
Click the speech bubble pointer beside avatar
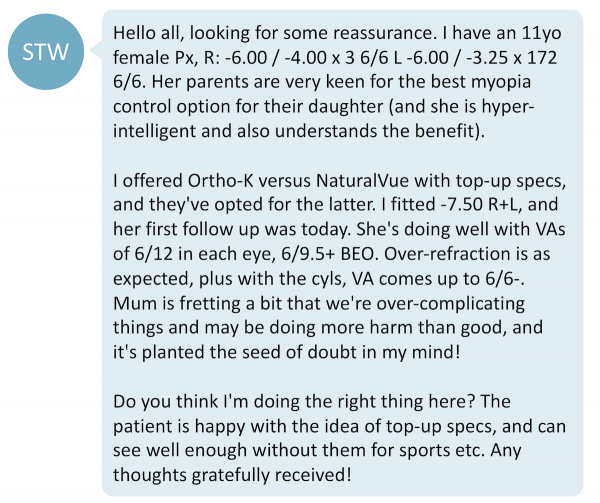(96, 50)
